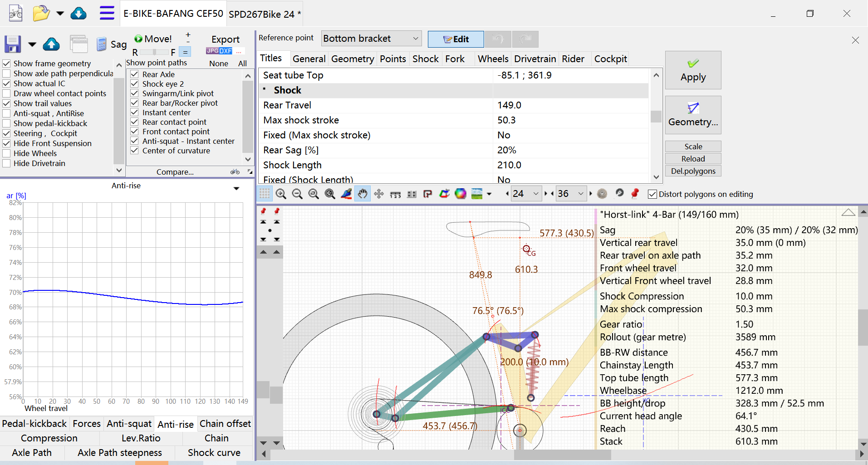Click the open folder icon
The width and height of the screenshot is (868, 465).
pyautogui.click(x=41, y=13)
